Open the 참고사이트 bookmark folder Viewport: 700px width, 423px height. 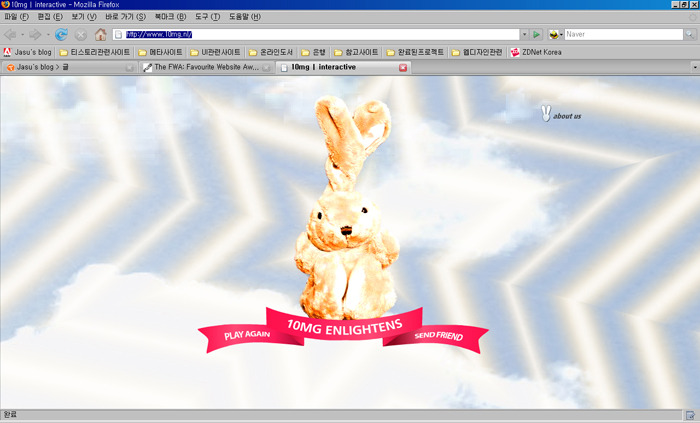coord(356,52)
